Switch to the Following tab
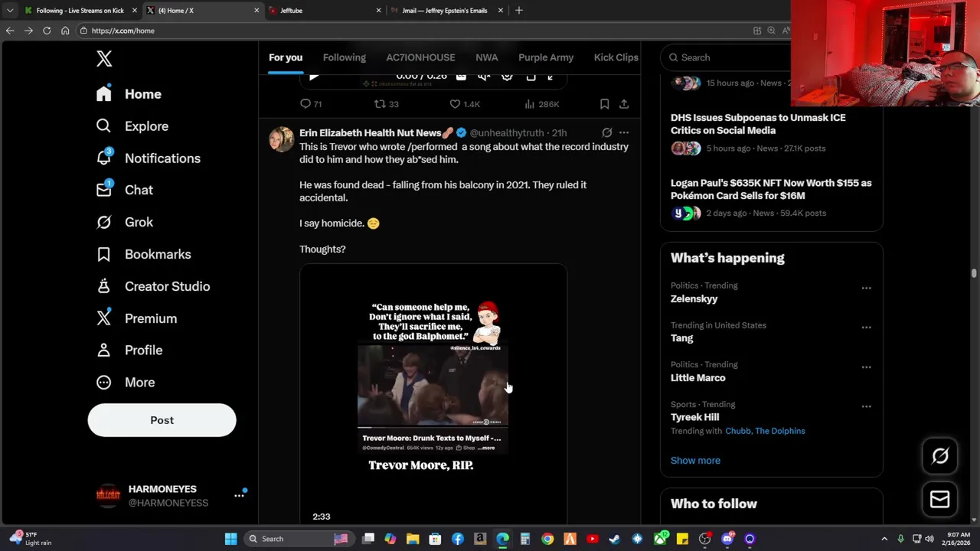 345,57
